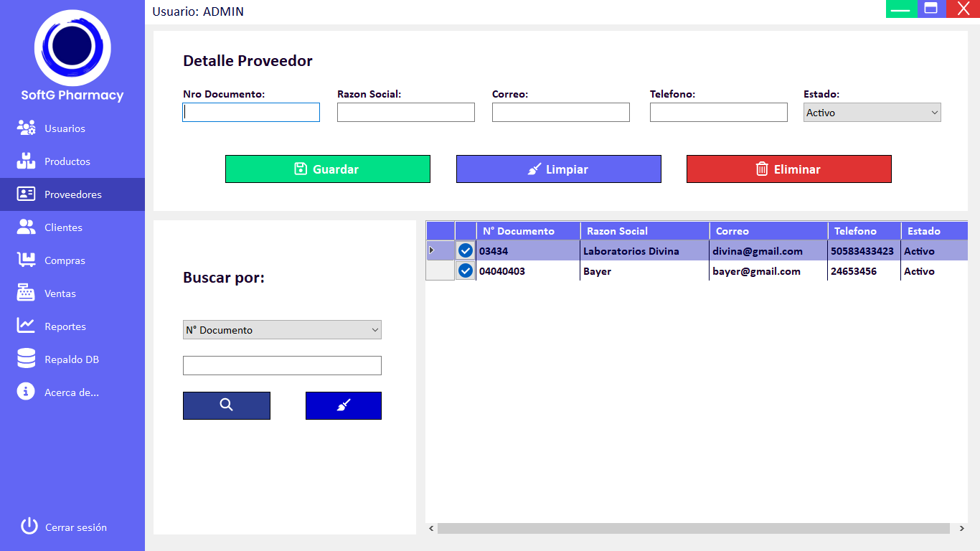Focus the Razon Social input field
The height and width of the screenshot is (551, 980).
tap(405, 113)
